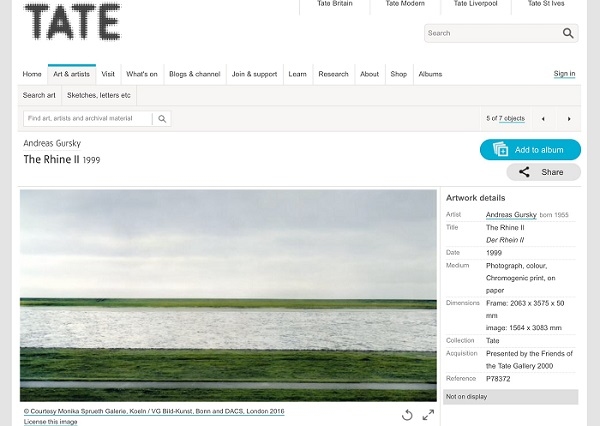
Task: Click Image dimensions 1564 x 3083 mm
Action: coord(523,328)
